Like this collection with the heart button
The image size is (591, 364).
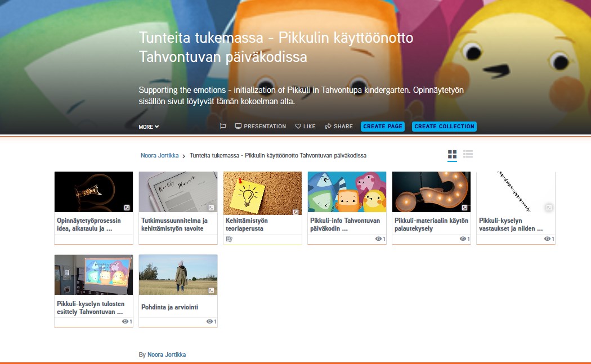pos(305,126)
